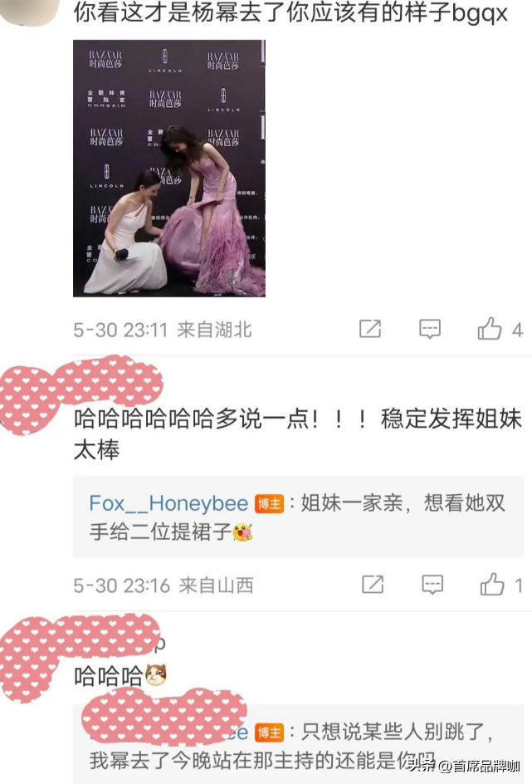Tap the comment text 哈哈哈哈哈哈多说一点
Image resolution: width=532 pixels, height=784 pixels.
pos(298,434)
